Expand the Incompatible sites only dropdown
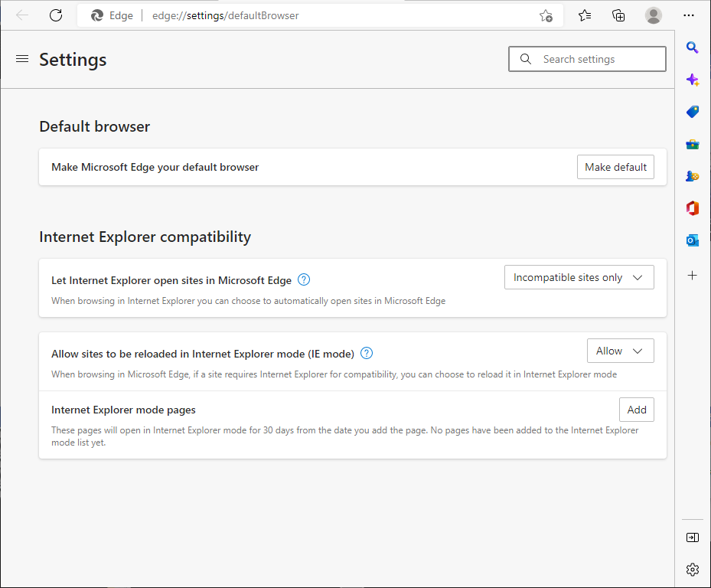 click(579, 277)
